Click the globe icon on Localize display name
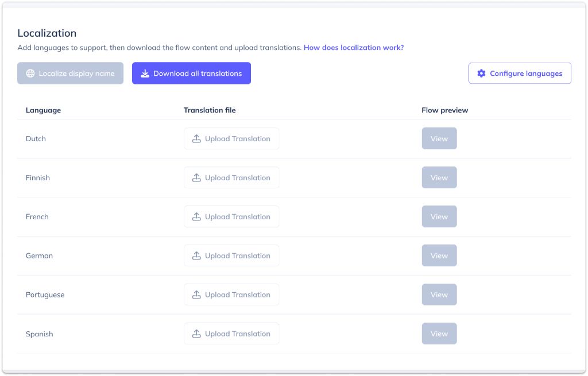 pos(30,73)
